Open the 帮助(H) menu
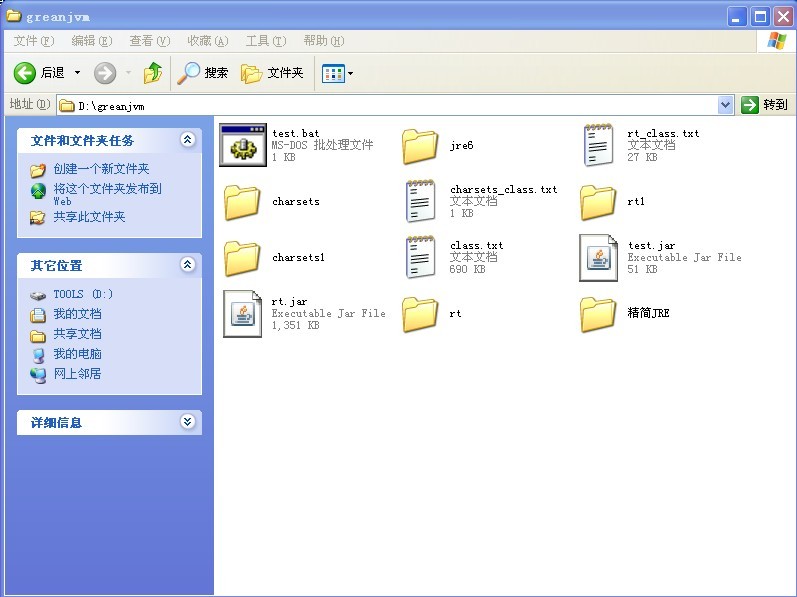Viewport: 797px width, 597px height. (x=324, y=41)
